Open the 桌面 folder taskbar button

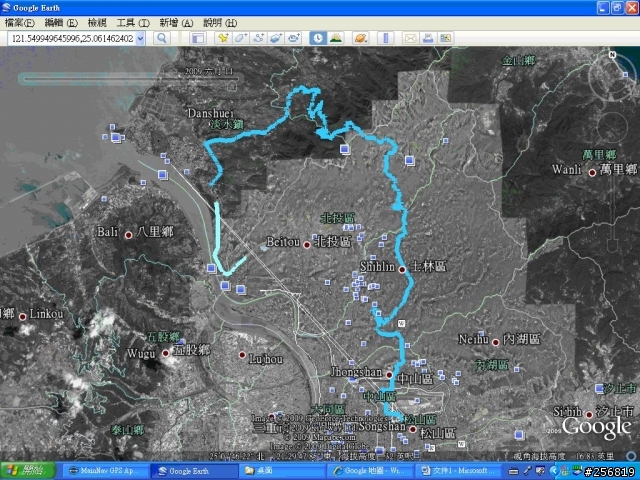(282, 471)
